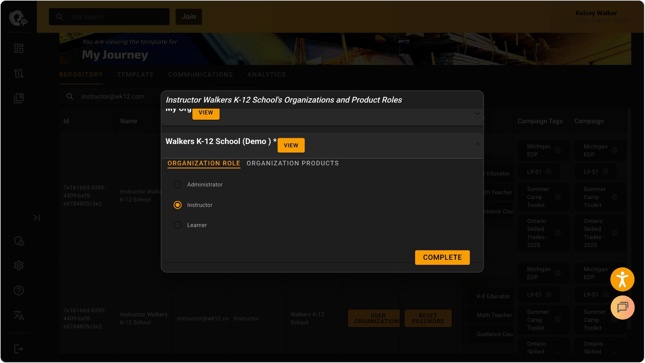Open the Template tab
Image resolution: width=645 pixels, height=363 pixels.
[135, 74]
